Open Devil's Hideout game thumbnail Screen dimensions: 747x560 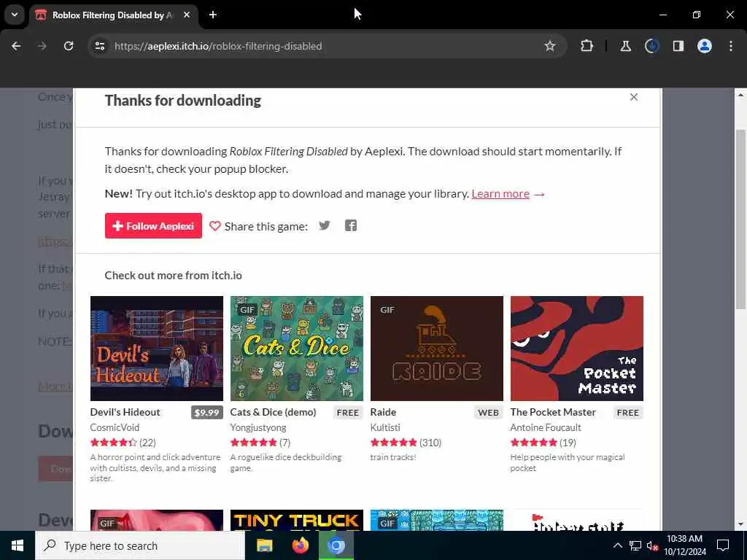pyautogui.click(x=157, y=349)
